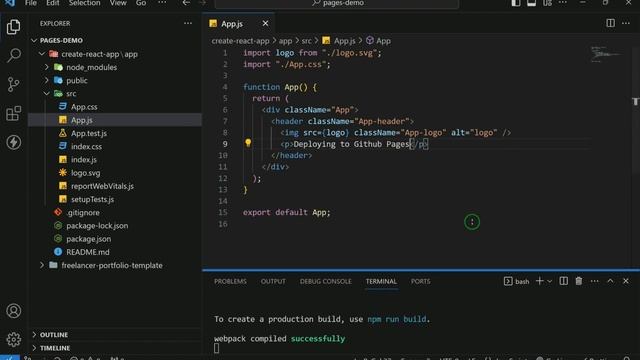Click the src breadcrumb segment

tap(307, 41)
